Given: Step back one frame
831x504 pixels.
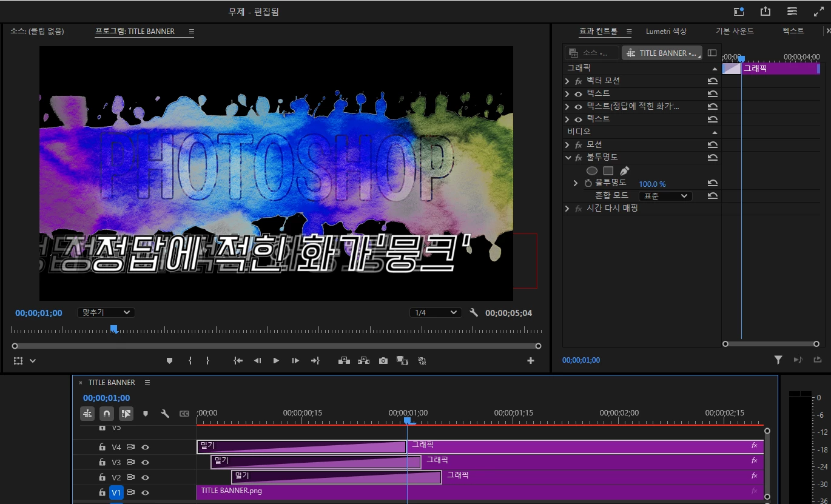Looking at the screenshot, I should [257, 360].
